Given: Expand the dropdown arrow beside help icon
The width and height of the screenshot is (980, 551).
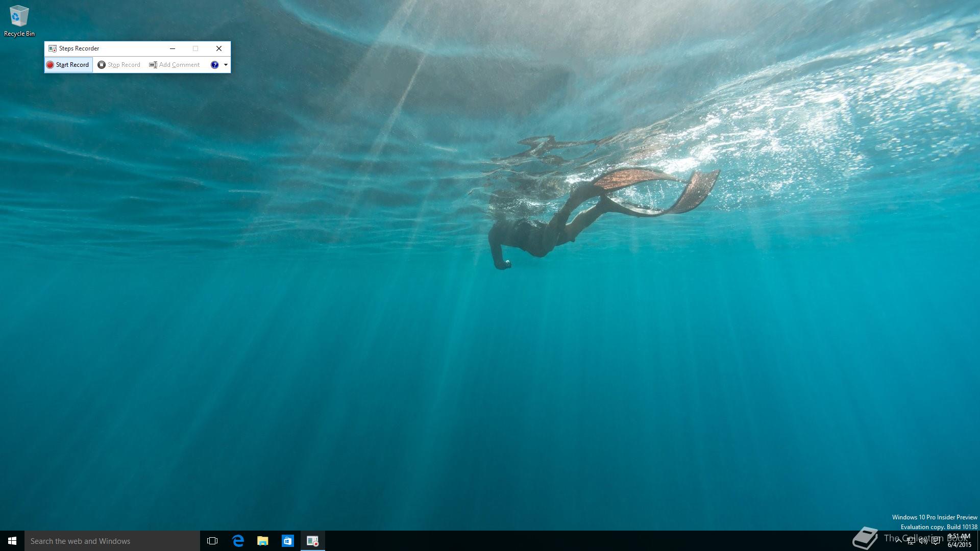Looking at the screenshot, I should click(226, 65).
